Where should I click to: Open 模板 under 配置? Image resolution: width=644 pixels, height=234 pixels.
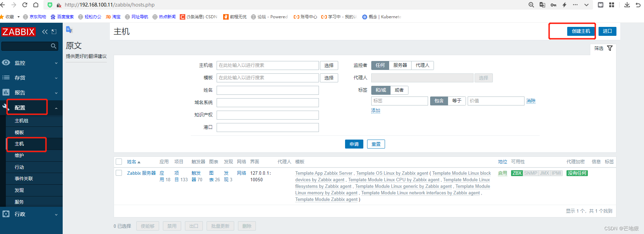(x=34, y=132)
